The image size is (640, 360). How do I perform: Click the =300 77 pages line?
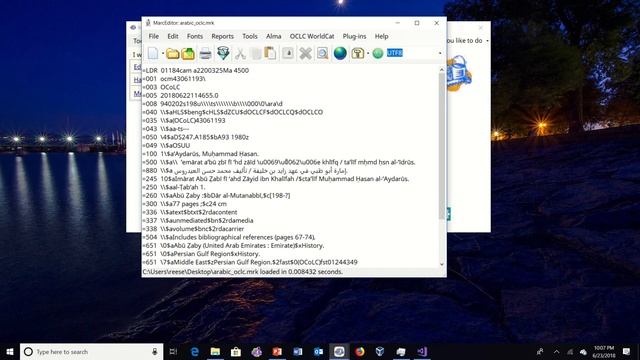click(184, 204)
